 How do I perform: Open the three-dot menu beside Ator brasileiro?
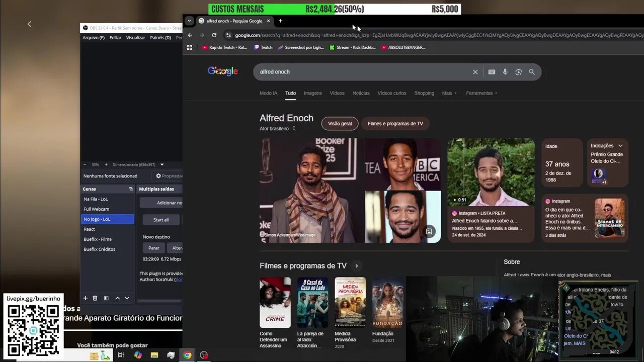[x=294, y=128]
